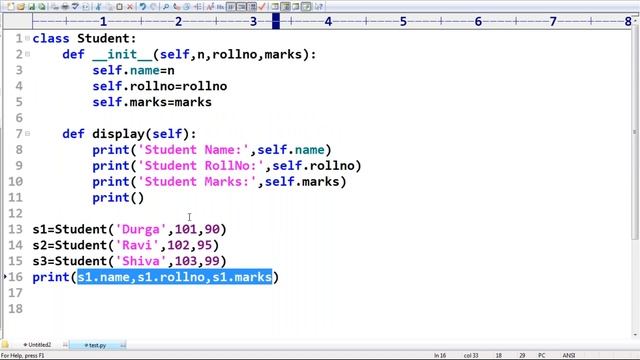Click ruler position 5

(x=403, y=21)
